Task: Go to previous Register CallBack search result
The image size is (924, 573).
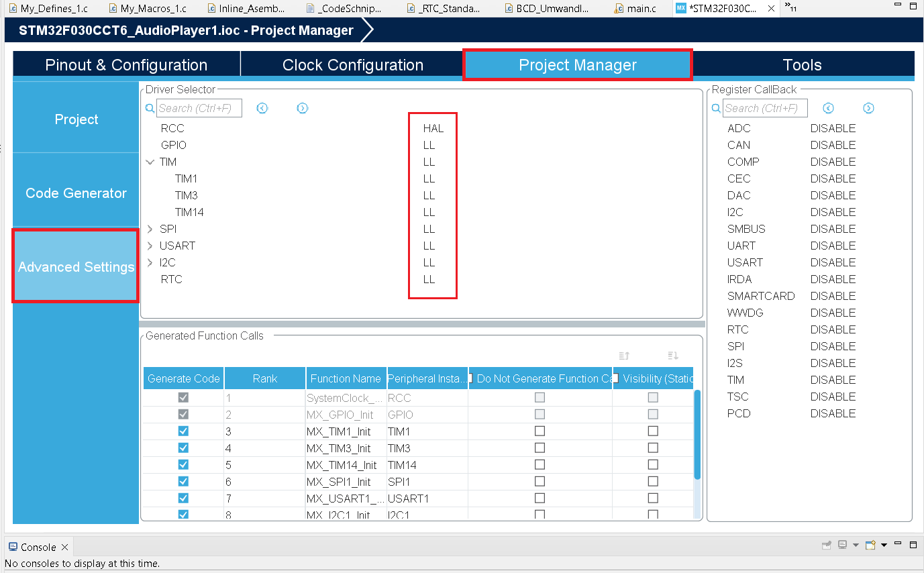Action: click(829, 108)
